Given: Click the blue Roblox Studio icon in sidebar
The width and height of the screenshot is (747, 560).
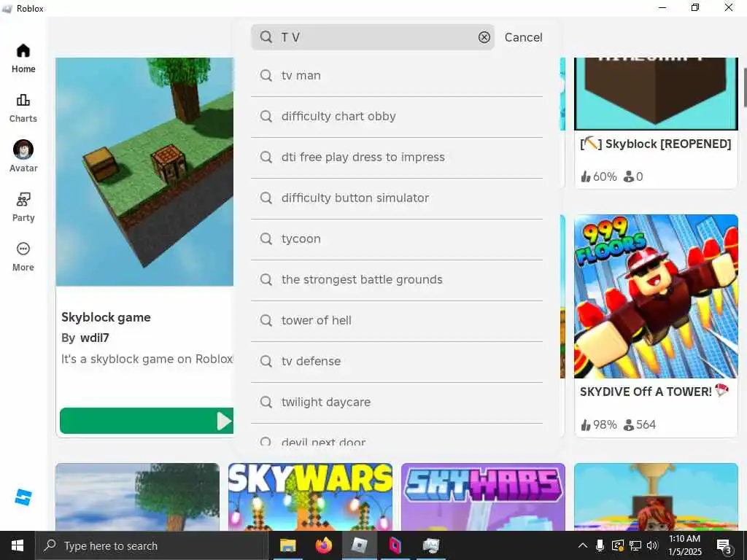Looking at the screenshot, I should [x=23, y=497].
